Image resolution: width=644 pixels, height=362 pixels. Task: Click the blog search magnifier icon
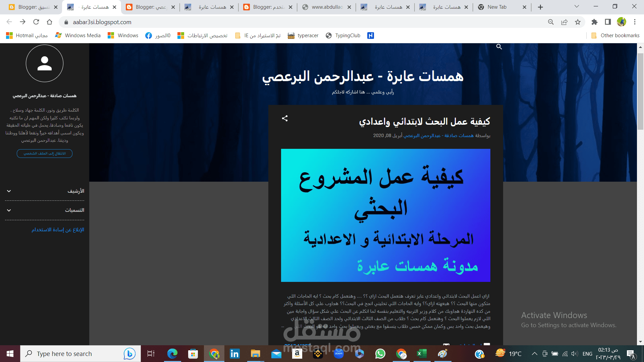[x=499, y=47]
